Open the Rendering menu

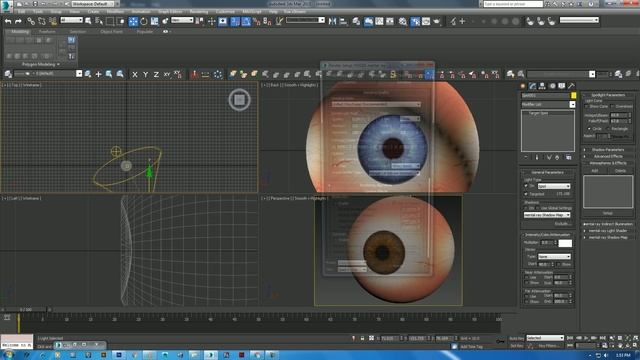pos(199,12)
